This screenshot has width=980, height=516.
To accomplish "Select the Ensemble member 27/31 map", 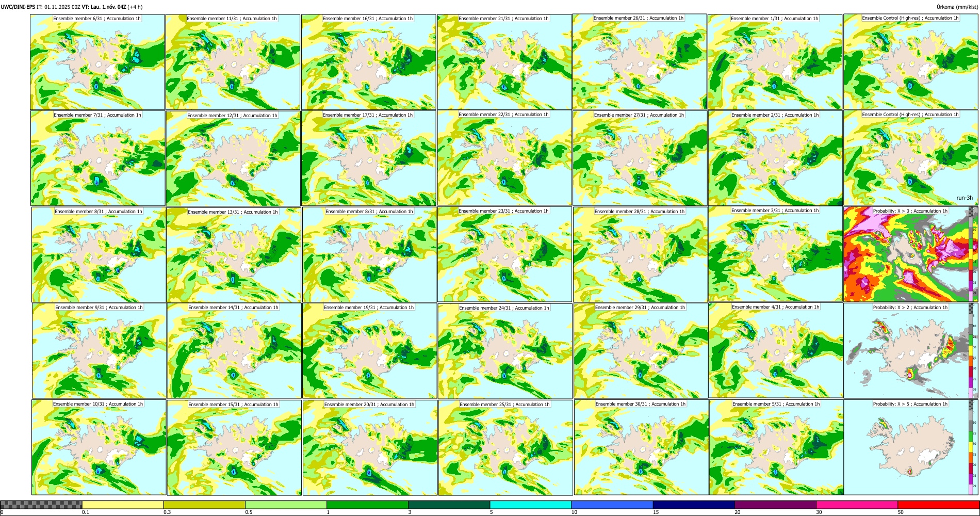I will coord(640,158).
